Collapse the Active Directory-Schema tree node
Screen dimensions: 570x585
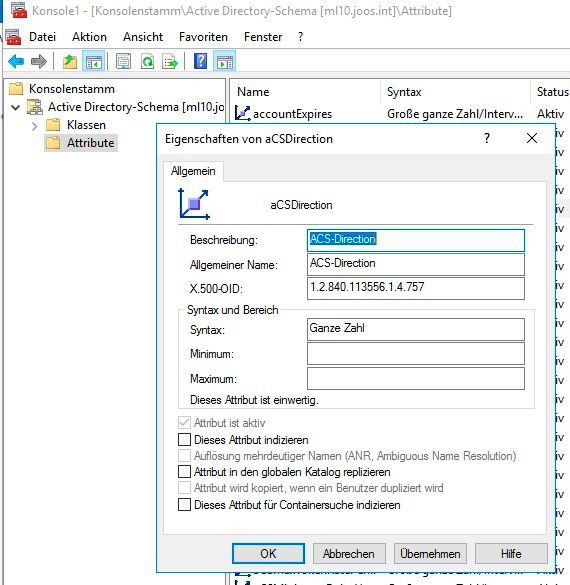click(x=16, y=108)
